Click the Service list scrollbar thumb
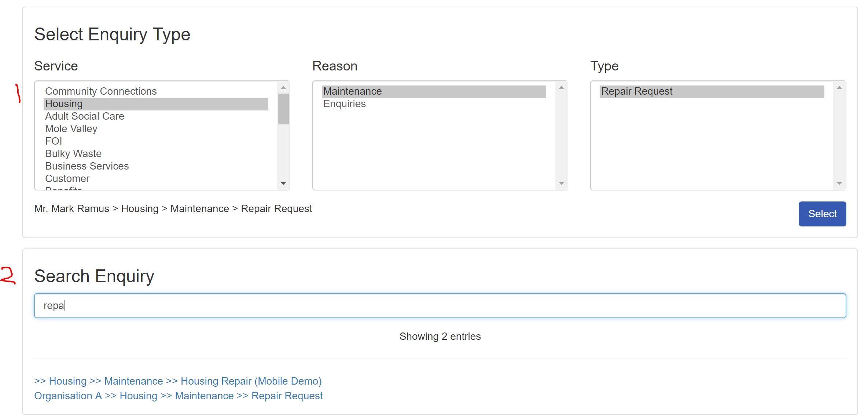This screenshot has width=868, height=418. click(x=283, y=109)
